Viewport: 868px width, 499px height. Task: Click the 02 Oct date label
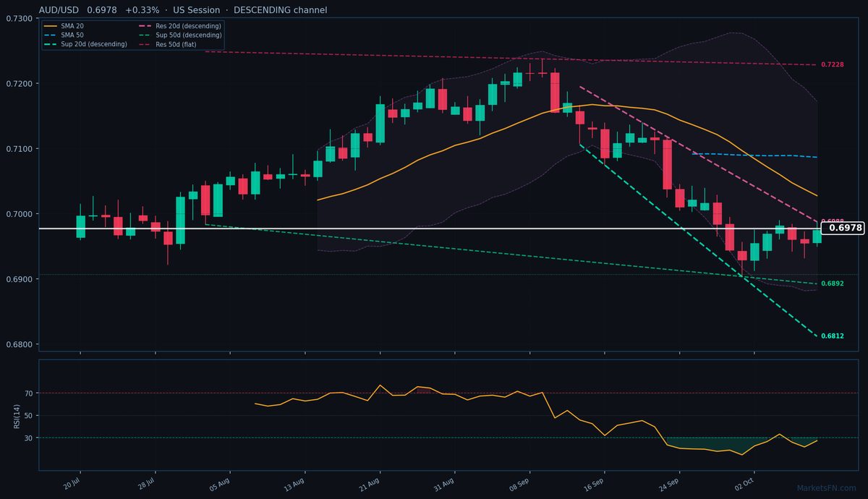tap(745, 483)
